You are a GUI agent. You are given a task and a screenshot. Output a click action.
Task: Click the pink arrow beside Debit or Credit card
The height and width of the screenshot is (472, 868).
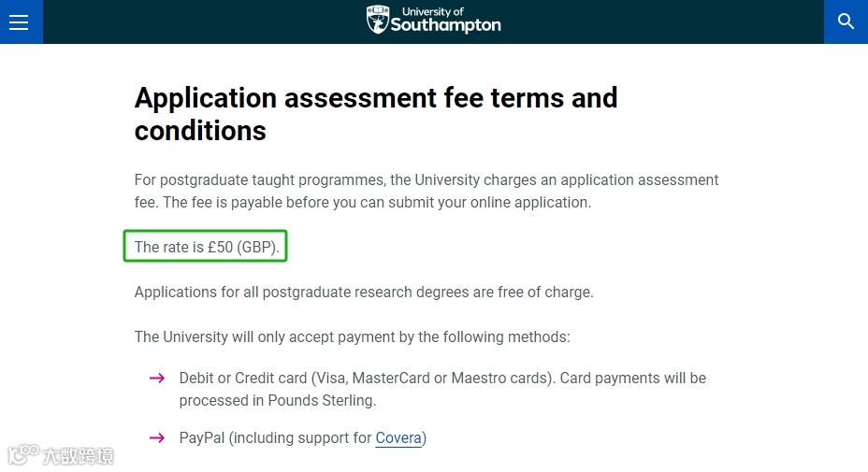tap(157, 379)
